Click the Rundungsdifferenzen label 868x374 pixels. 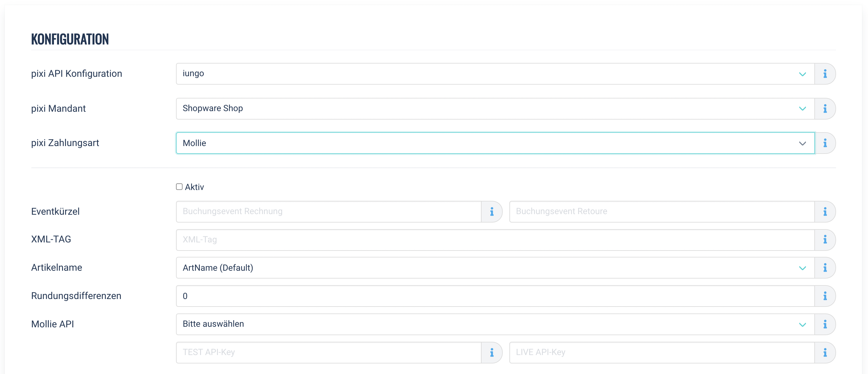point(76,296)
